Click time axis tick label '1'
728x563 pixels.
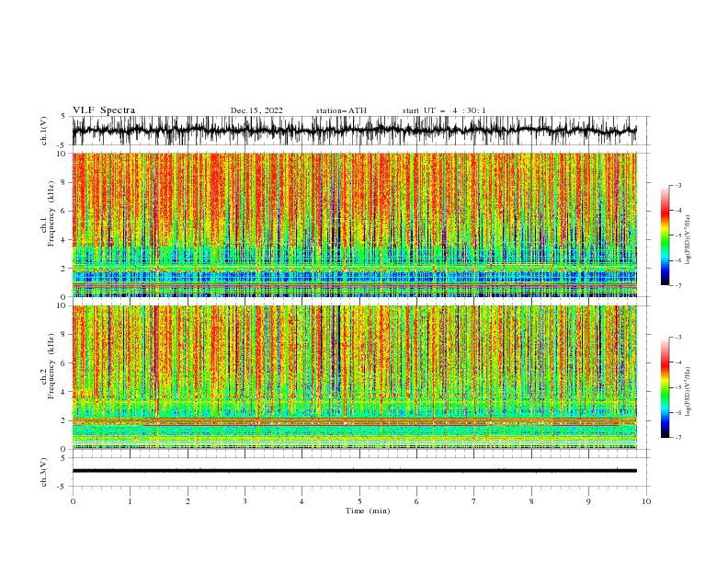pos(131,501)
